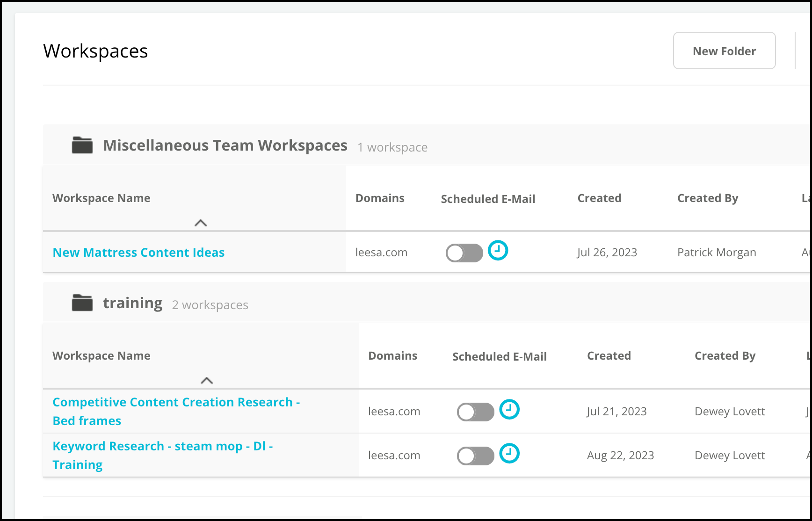The image size is (812, 521).
Task: Open New Mattress Content Ideas workspace
Action: tap(138, 253)
